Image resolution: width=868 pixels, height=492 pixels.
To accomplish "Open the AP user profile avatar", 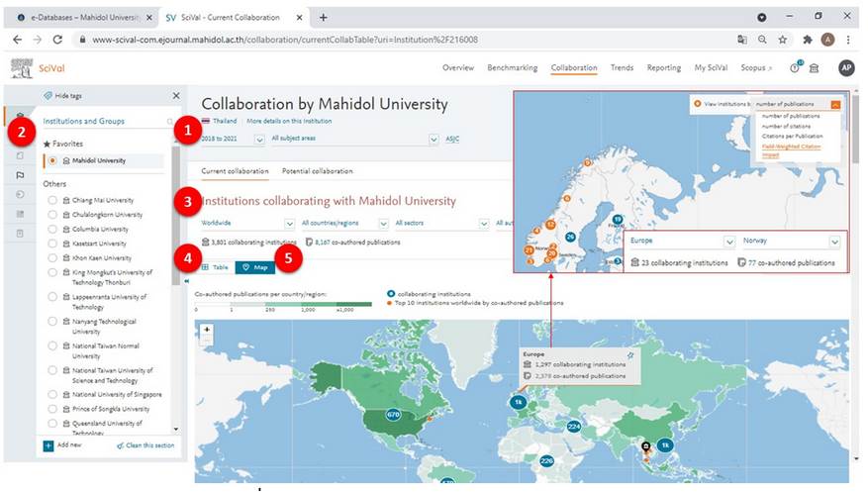I will 845,68.
